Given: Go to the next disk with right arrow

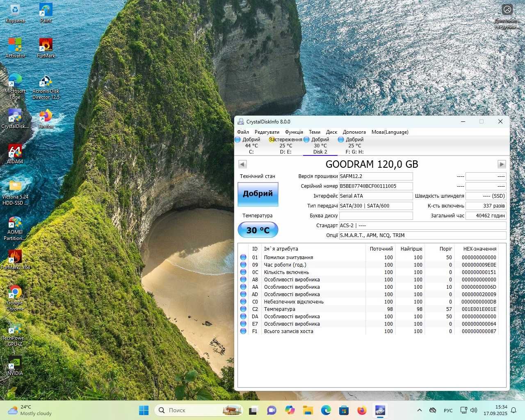Looking at the screenshot, I should tap(502, 164).
